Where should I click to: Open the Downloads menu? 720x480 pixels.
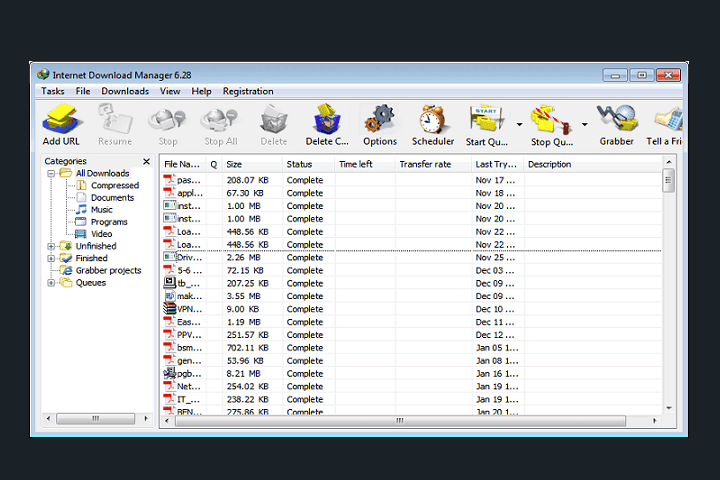pyautogui.click(x=125, y=91)
